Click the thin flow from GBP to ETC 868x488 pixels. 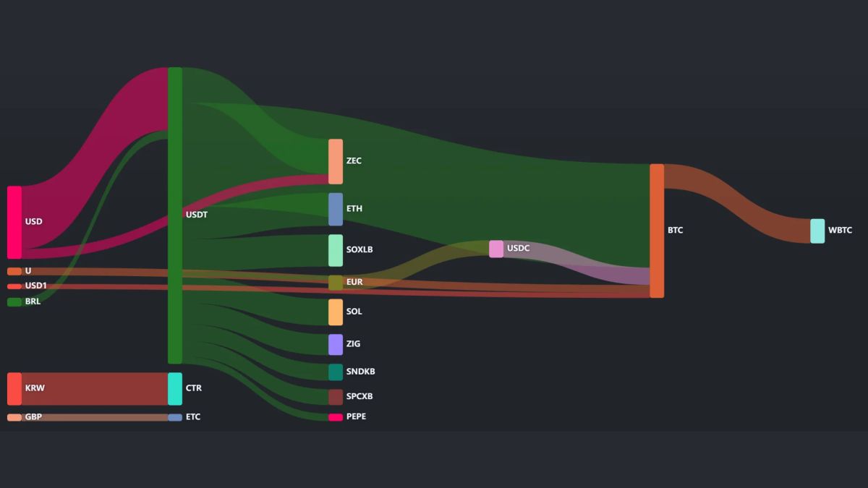pos(95,417)
